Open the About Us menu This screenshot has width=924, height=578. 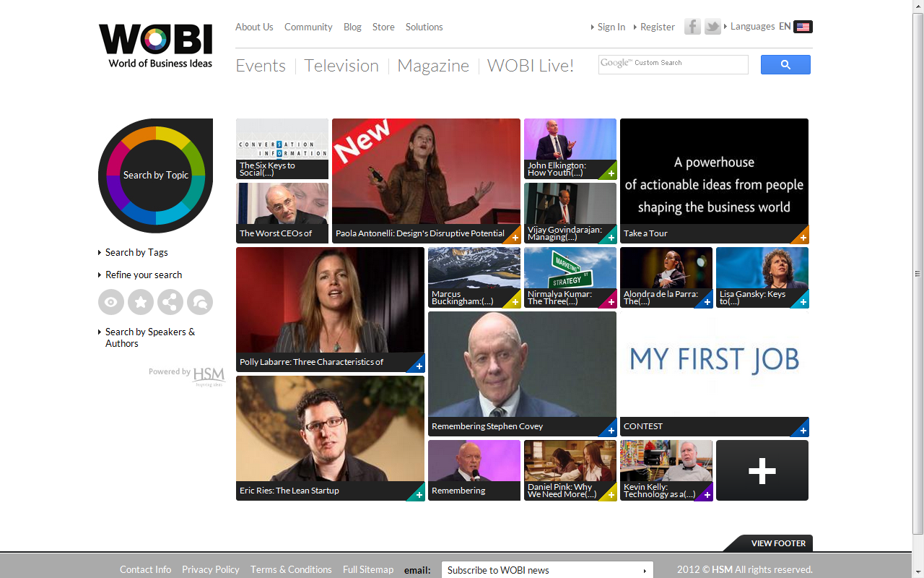[x=254, y=27]
